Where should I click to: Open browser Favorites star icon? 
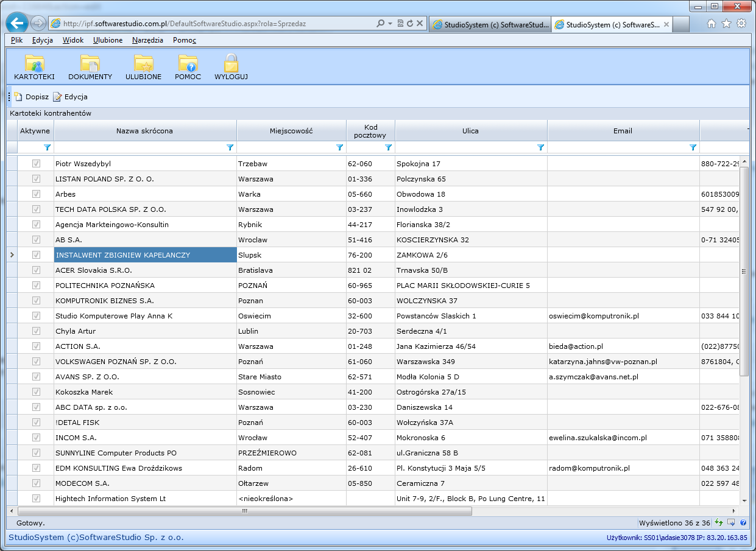(726, 24)
